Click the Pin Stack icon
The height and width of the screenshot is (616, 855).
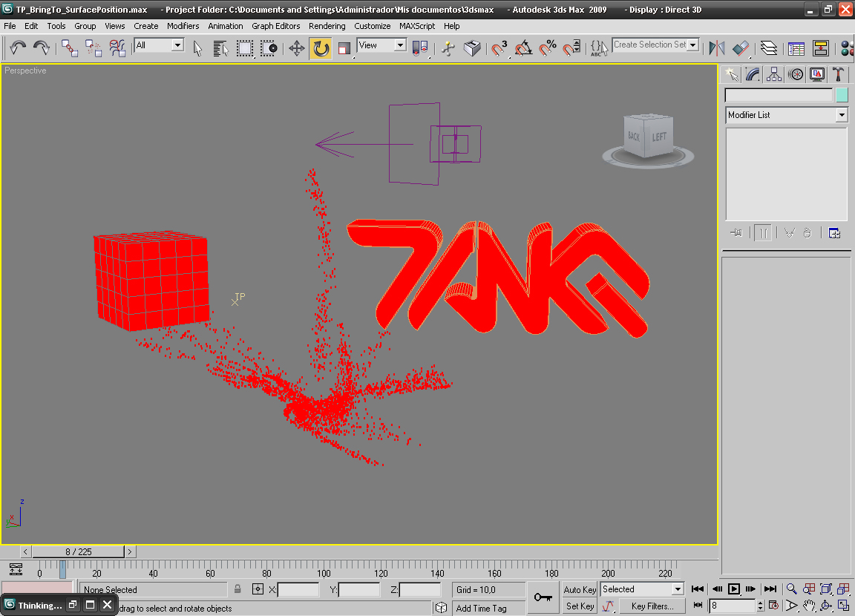[x=736, y=233]
